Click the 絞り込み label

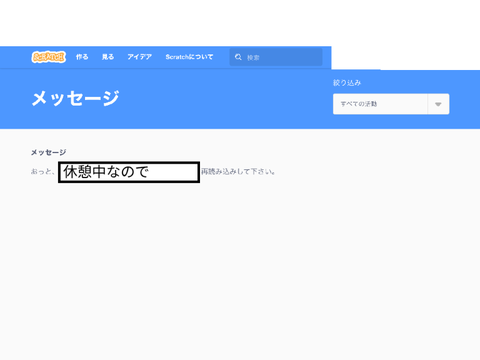tap(347, 83)
